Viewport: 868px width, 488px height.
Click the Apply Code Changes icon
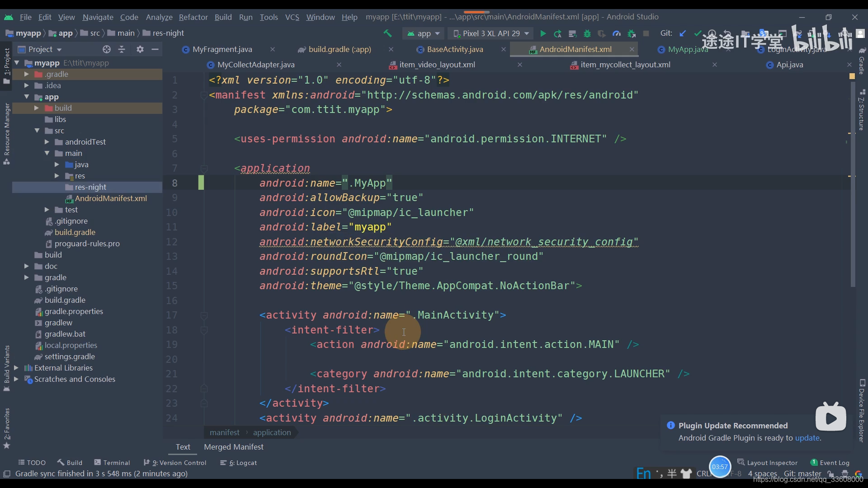tap(572, 33)
